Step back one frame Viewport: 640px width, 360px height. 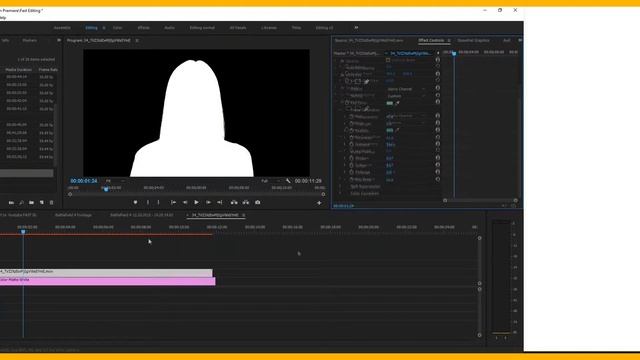[x=185, y=202]
